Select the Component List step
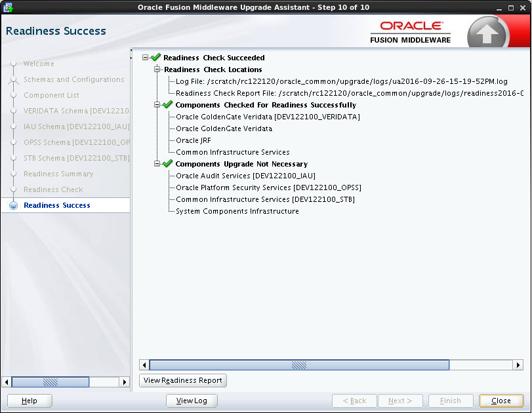 point(51,95)
